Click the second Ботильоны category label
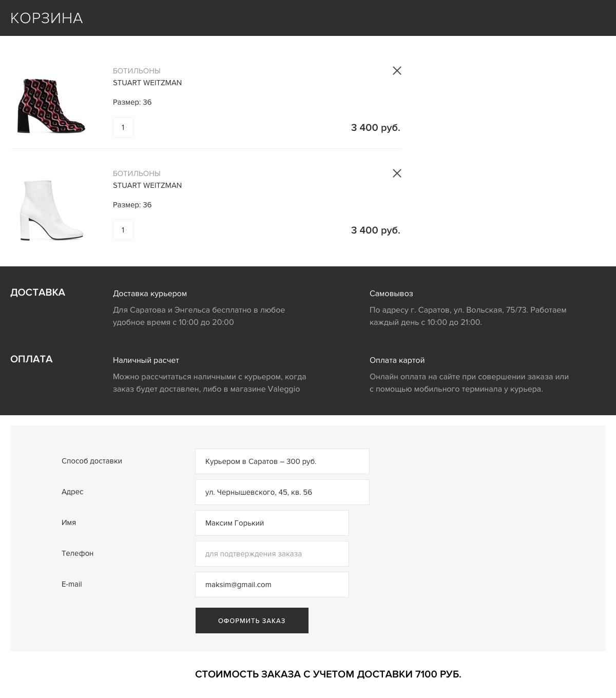616x698 pixels. point(137,173)
